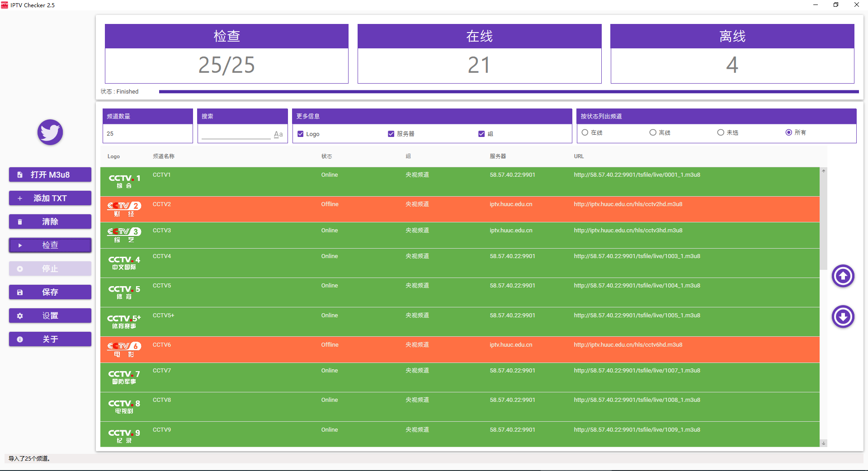
Task: Click the CCTV8 电视剧 channel logo
Action: tap(124, 406)
